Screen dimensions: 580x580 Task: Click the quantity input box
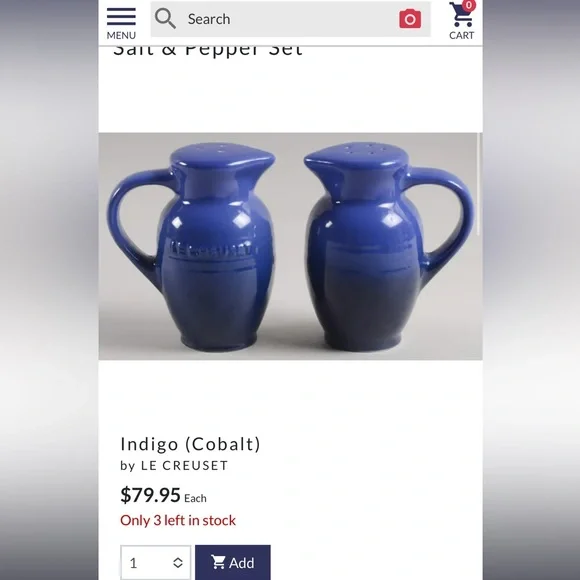click(155, 563)
